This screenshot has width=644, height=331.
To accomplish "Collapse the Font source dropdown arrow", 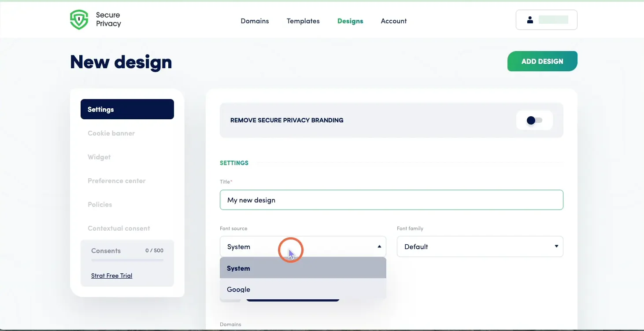I will pos(379,246).
